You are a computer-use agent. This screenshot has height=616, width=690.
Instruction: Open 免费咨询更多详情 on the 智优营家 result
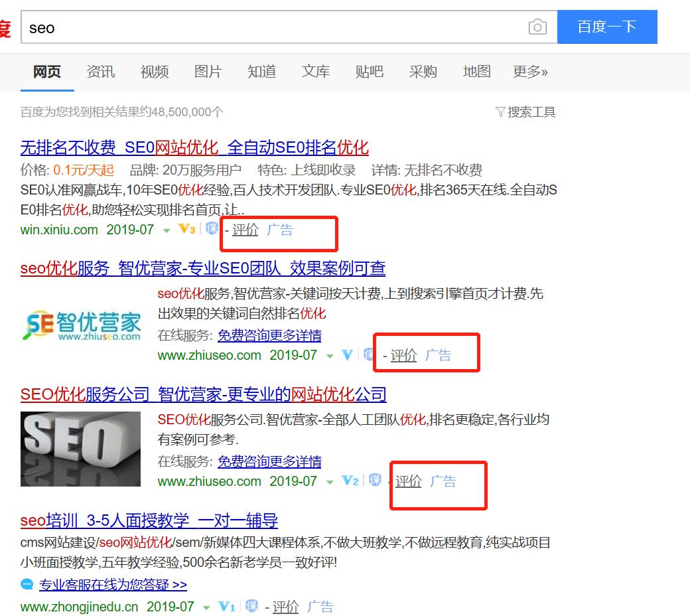pyautogui.click(x=269, y=336)
